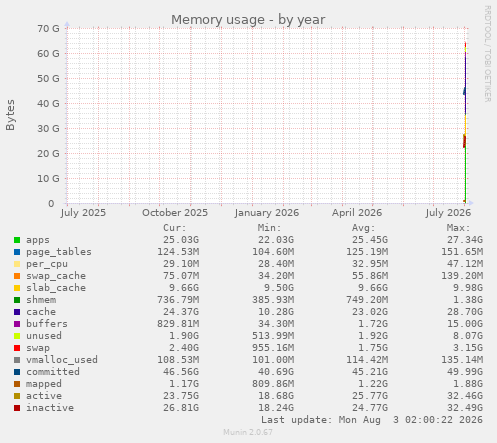Viewport: 497px width, 443px height.
Task: Click the '10 G' y-axis label
Action: (48, 179)
